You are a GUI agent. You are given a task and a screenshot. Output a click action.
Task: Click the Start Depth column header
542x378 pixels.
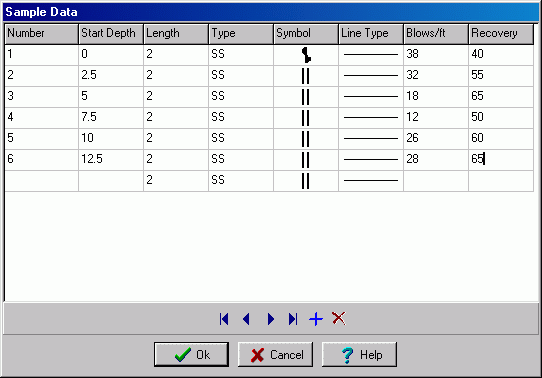(111, 34)
